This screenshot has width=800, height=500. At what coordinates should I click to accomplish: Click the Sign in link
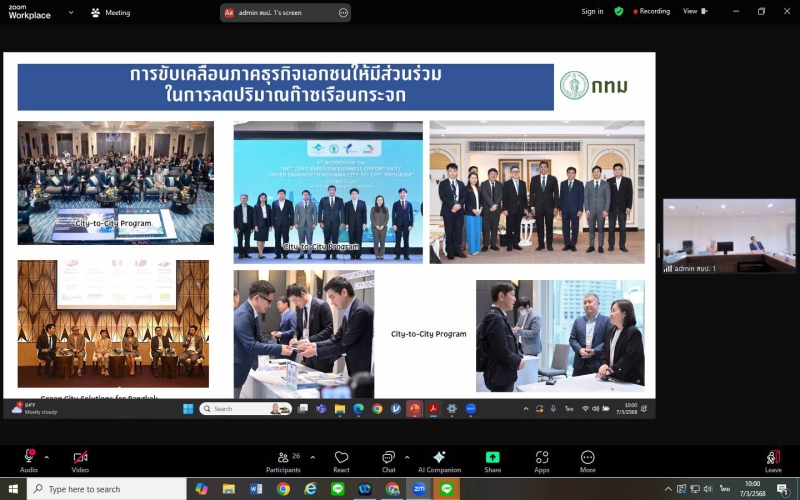click(x=592, y=12)
